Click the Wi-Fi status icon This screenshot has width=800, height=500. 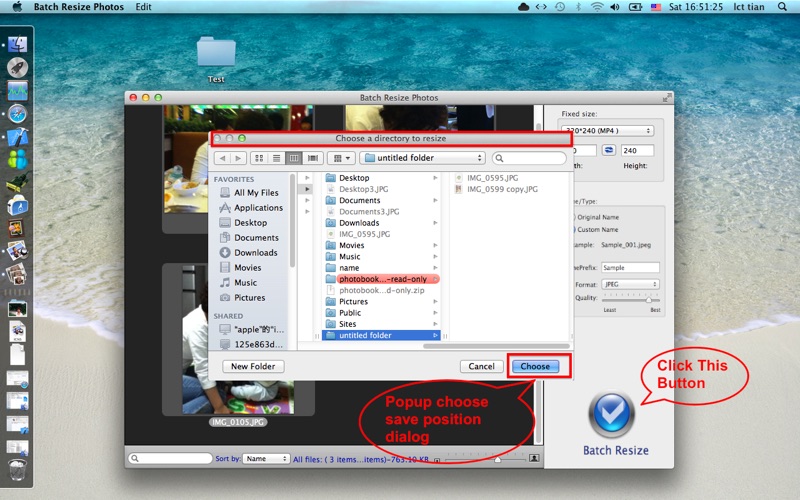[596, 7]
